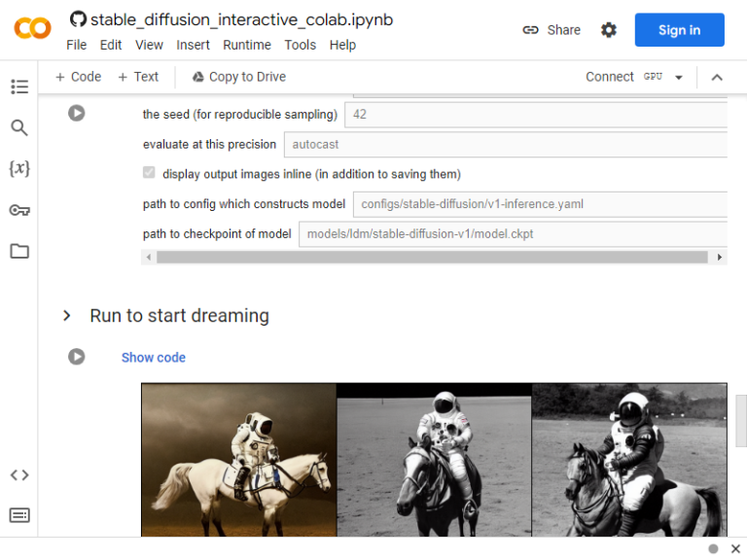747x560 pixels.
Task: Click the output's vertical scrollbar thumb
Action: point(741,420)
